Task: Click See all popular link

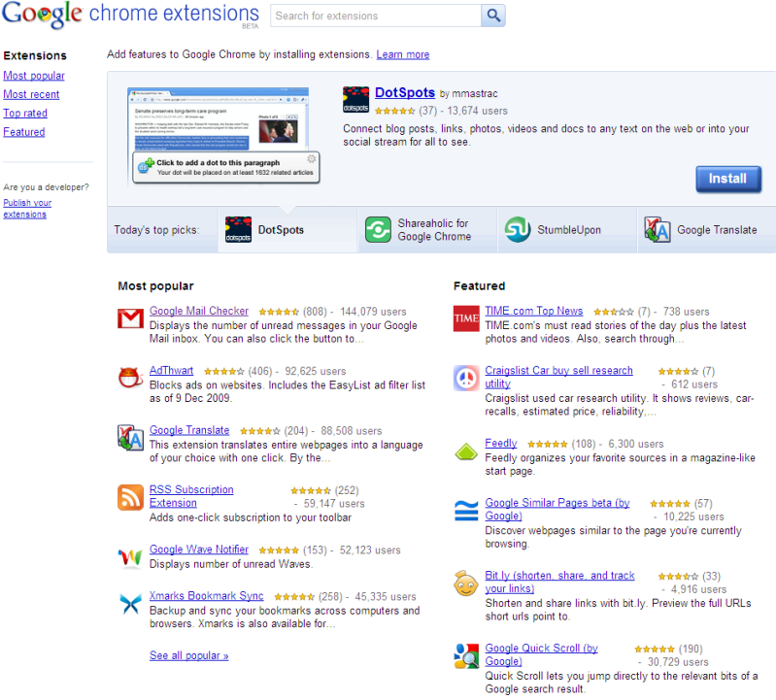Action: tap(189, 655)
